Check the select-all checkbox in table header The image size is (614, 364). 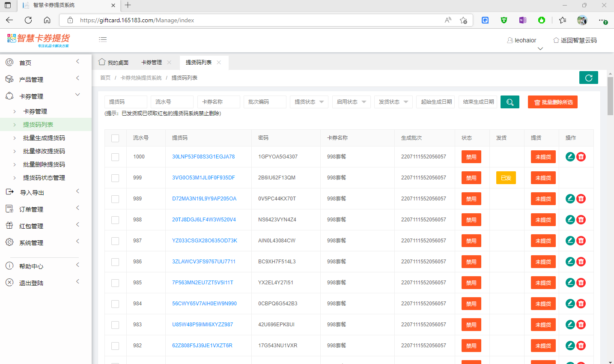pyautogui.click(x=115, y=138)
